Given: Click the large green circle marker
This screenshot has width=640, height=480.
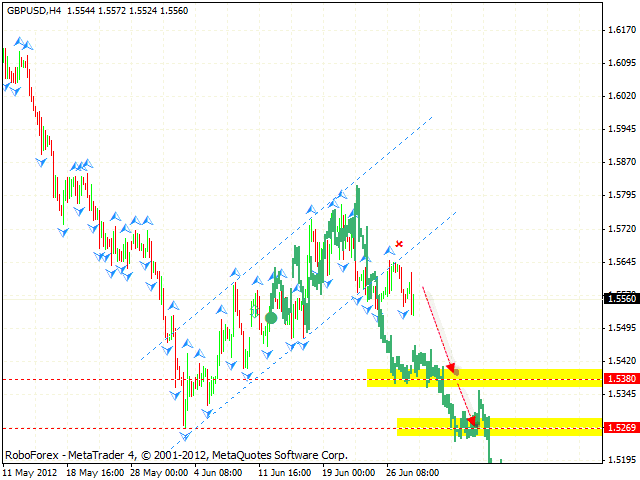Looking at the screenshot, I should (271, 318).
